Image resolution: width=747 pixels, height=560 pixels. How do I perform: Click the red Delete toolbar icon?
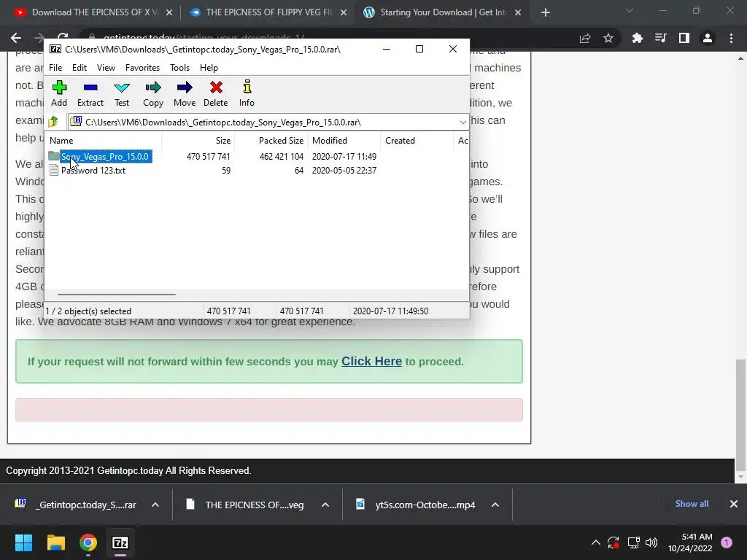[x=216, y=93]
